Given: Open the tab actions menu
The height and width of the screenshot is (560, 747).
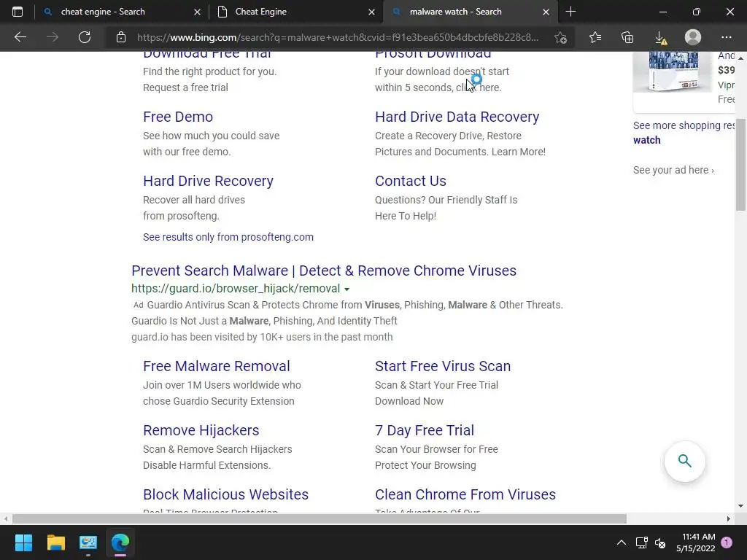Looking at the screenshot, I should click(18, 12).
